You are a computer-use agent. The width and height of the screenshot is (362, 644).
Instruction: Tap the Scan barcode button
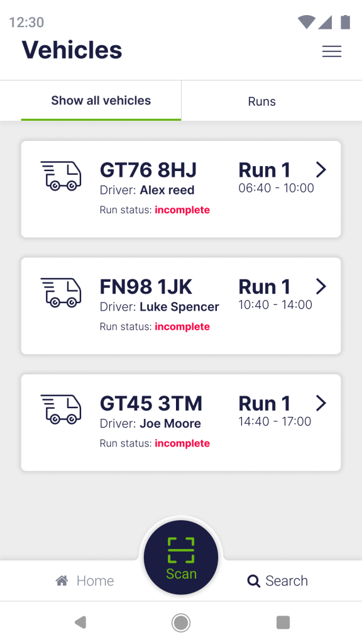coord(181,557)
